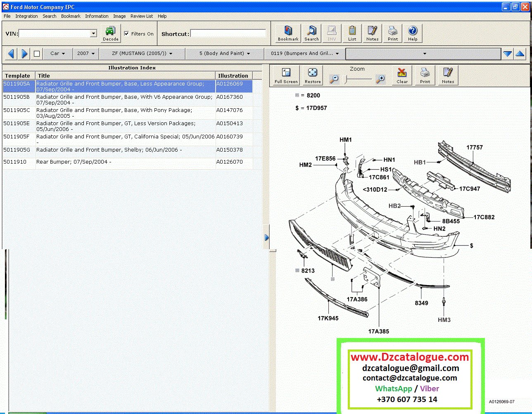The width and height of the screenshot is (532, 414).
Task: Click part callout 17757 in diagram
Action: point(475,148)
